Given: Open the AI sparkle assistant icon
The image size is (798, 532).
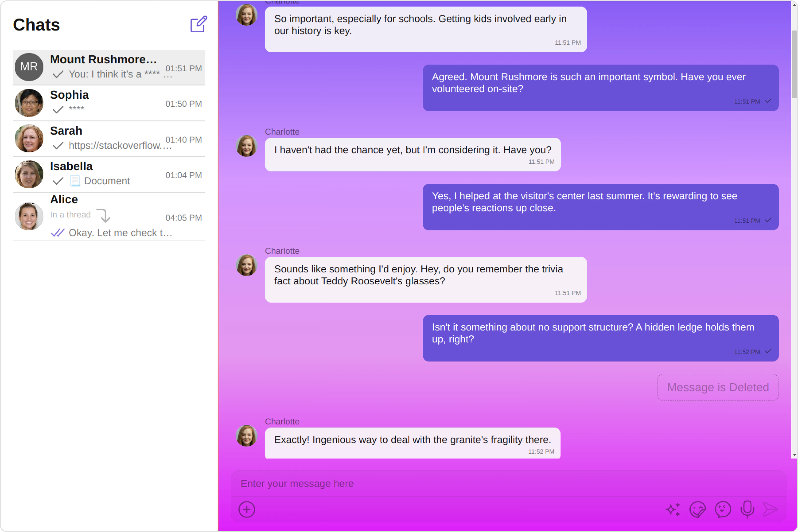Looking at the screenshot, I should [x=673, y=509].
